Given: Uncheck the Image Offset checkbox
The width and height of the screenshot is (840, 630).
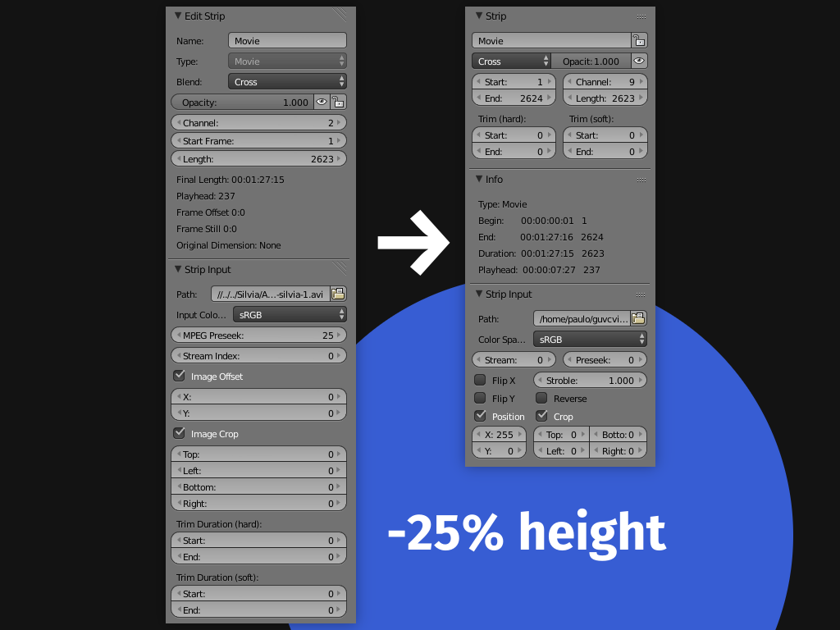Looking at the screenshot, I should click(180, 376).
